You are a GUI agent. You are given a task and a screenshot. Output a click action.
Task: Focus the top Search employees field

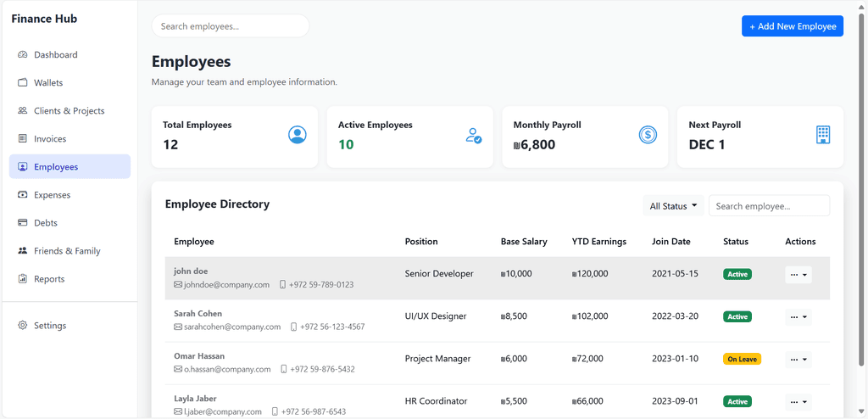[x=231, y=26]
